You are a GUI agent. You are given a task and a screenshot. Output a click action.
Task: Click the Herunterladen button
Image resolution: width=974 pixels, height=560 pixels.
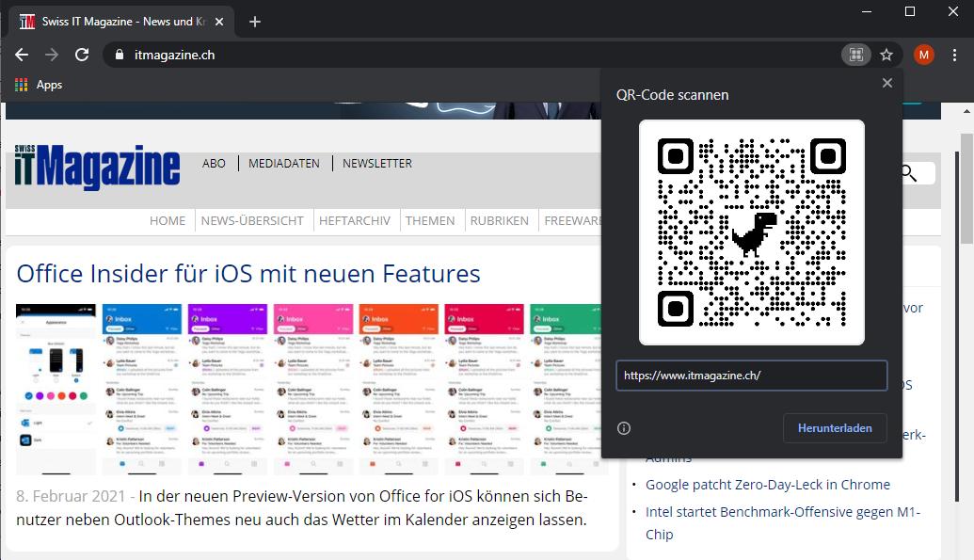[x=834, y=428]
